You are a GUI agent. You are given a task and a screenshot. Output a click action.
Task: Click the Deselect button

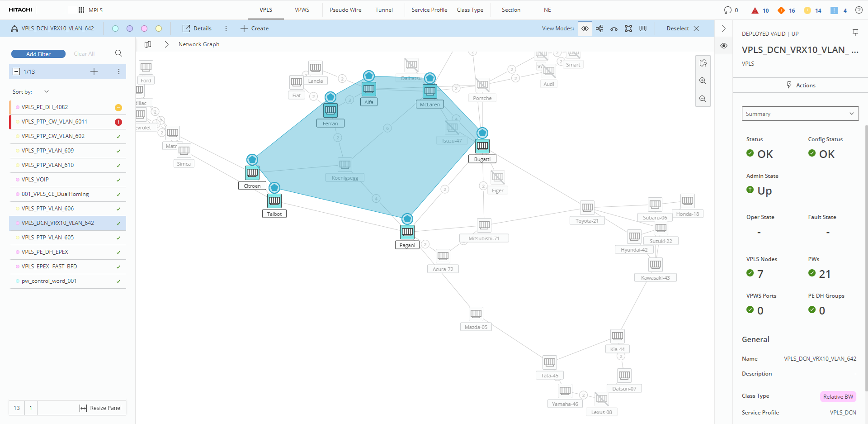pyautogui.click(x=682, y=29)
